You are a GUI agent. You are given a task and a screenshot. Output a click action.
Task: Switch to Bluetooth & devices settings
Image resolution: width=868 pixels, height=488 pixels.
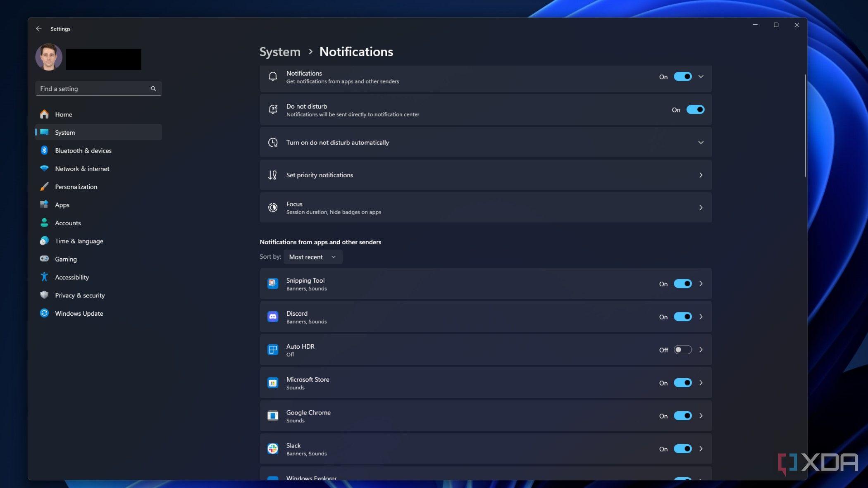coord(83,150)
